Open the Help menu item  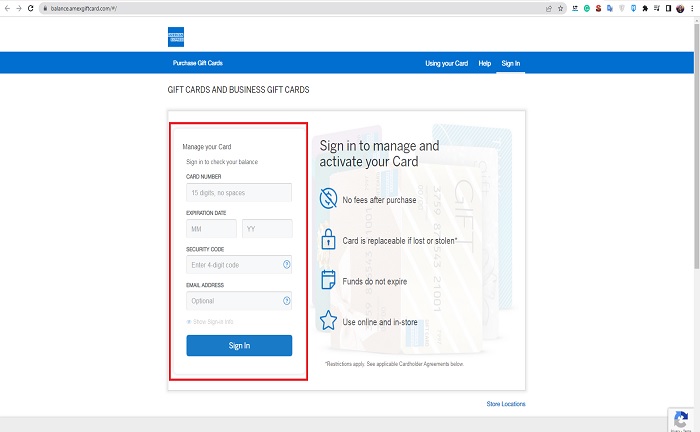tap(485, 63)
